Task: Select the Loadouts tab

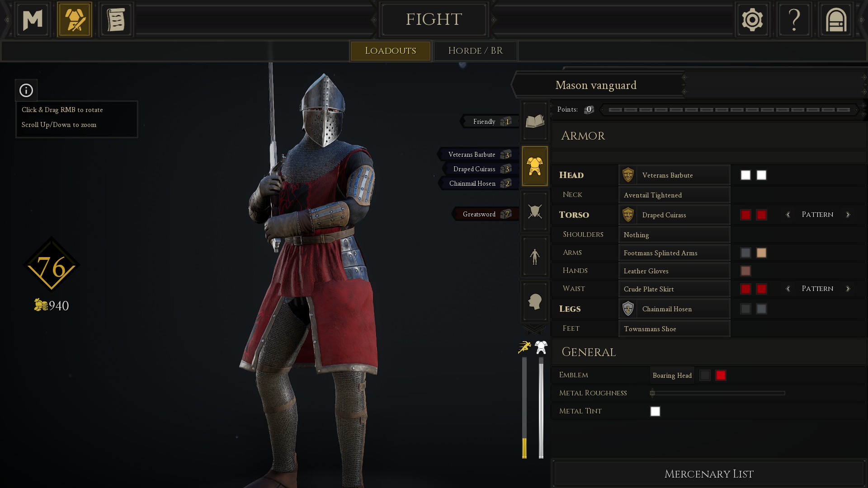Action: (x=390, y=51)
